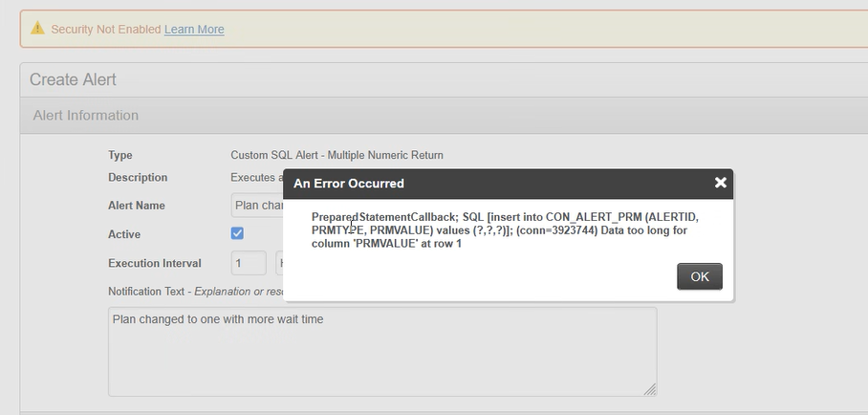Click the yellow security warning triangle icon
This screenshot has height=415, width=868.
point(37,29)
